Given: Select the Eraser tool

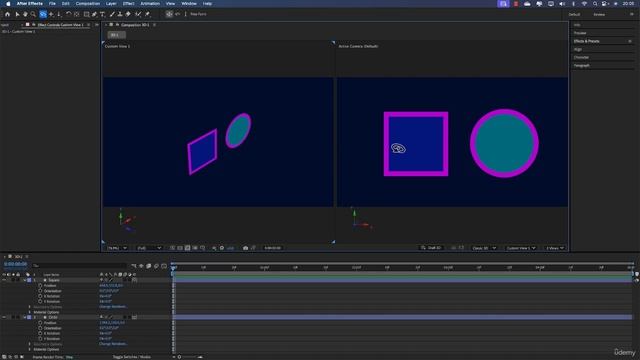Looking at the screenshot, I should (x=128, y=14).
